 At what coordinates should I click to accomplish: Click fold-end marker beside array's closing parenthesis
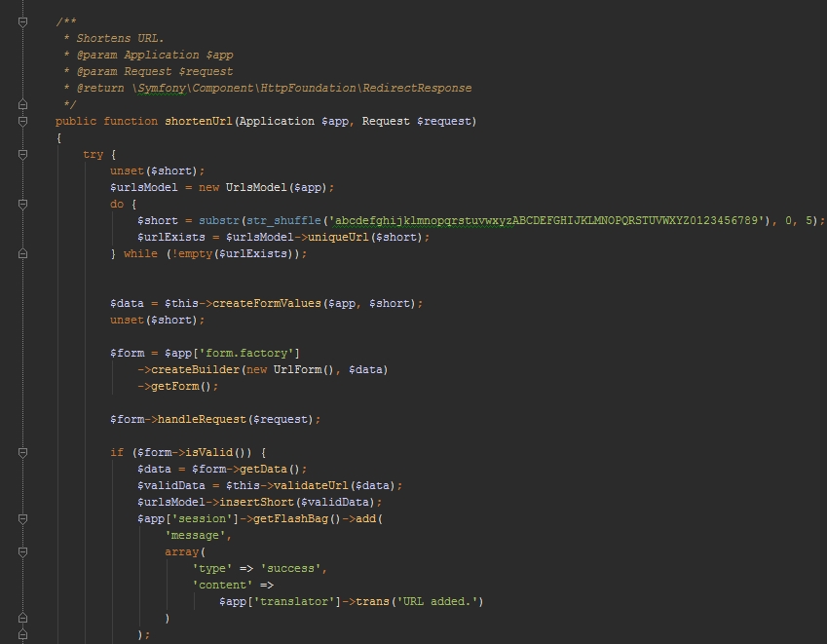(22, 618)
